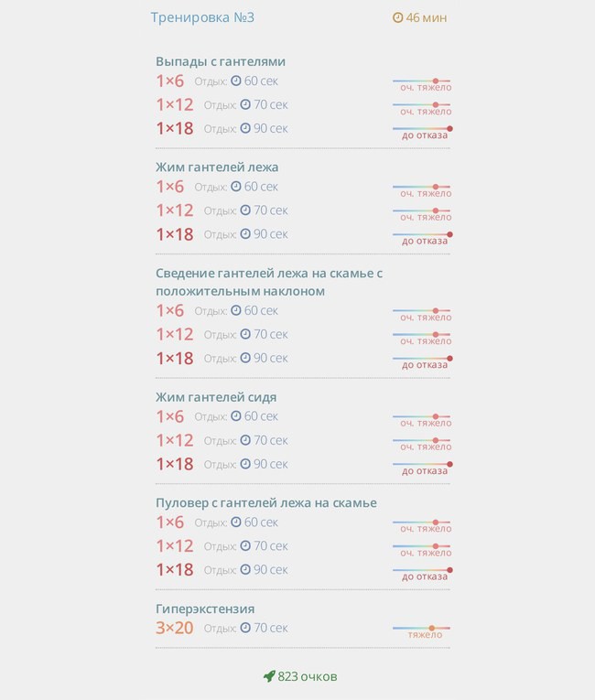Open the Выпады с гантелями exercise
This screenshot has width=595, height=700.
pos(221,61)
